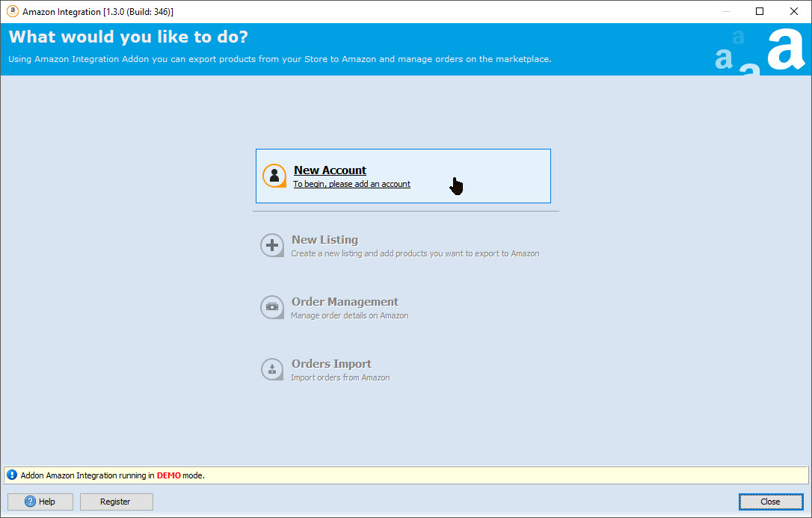Close the window with title bar X
Image resolution: width=812 pixels, height=518 pixels.
pyautogui.click(x=794, y=11)
